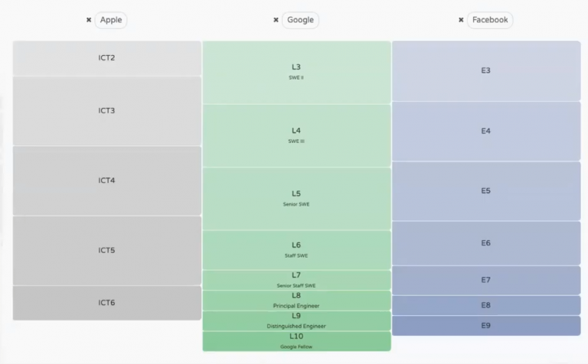Image resolution: width=588 pixels, height=364 pixels.
Task: Select Apple's ICT3 level block
Action: pyautogui.click(x=106, y=110)
